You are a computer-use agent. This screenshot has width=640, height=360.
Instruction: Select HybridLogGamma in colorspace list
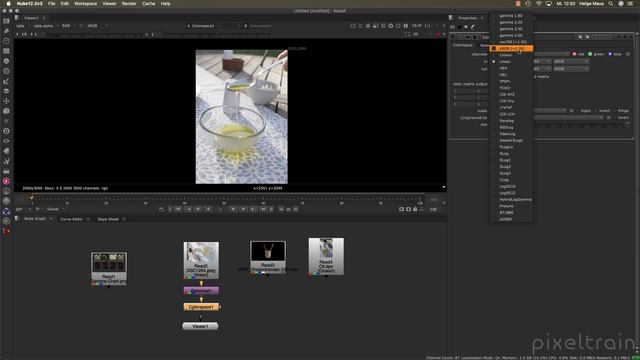click(511, 199)
